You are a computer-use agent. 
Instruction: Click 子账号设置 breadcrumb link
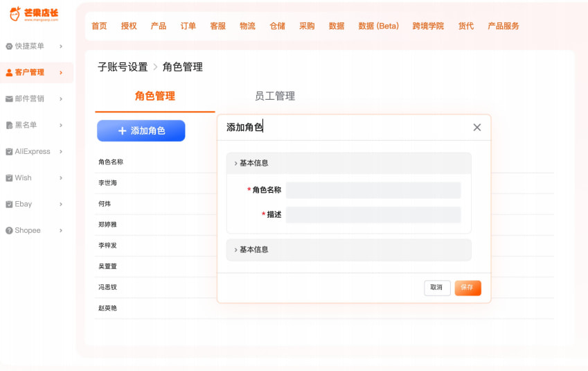[x=123, y=67]
